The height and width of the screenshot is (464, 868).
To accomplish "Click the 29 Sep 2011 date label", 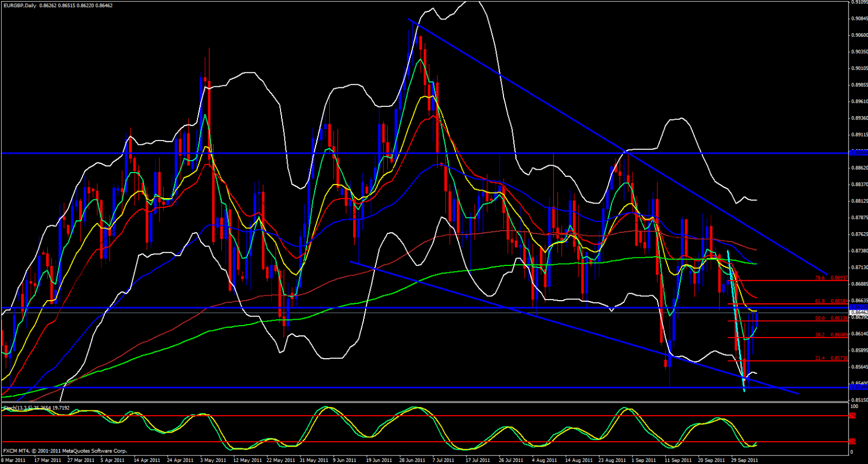I will coord(744,460).
